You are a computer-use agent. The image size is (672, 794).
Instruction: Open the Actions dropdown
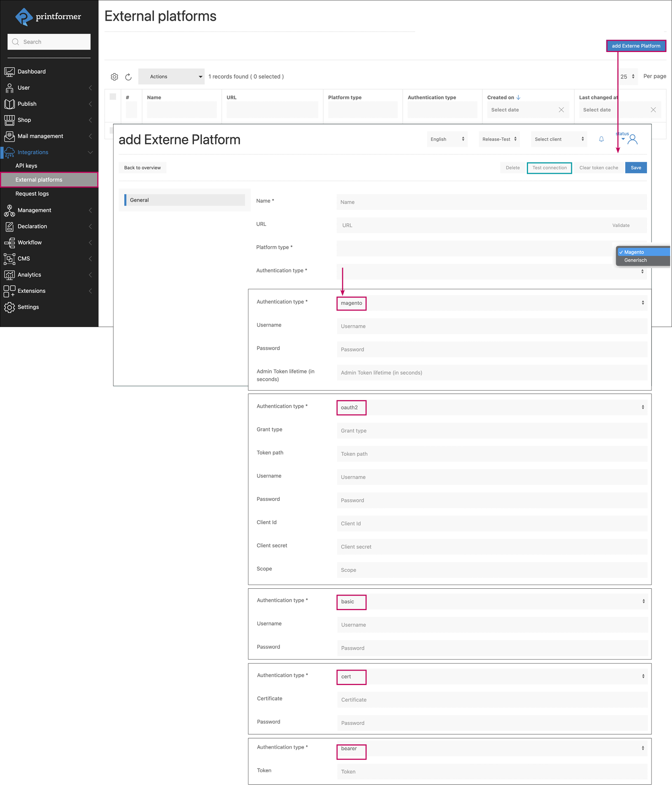pos(171,77)
